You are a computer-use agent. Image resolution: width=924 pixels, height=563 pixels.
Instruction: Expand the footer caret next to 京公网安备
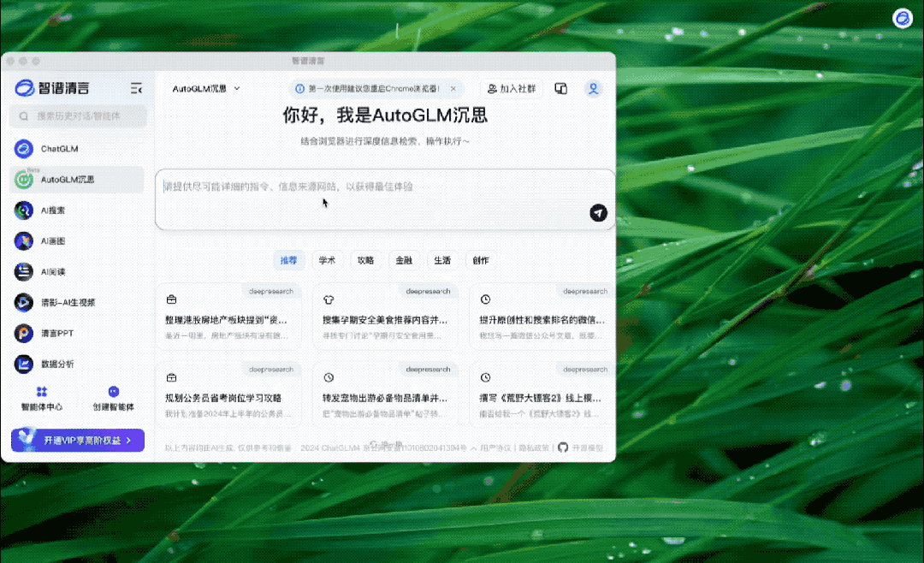tap(473, 448)
